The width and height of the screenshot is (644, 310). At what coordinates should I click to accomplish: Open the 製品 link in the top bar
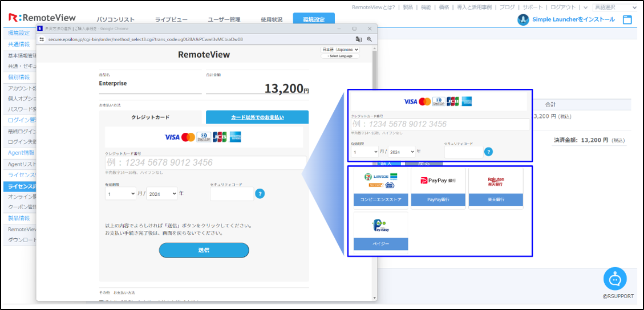tap(408, 7)
